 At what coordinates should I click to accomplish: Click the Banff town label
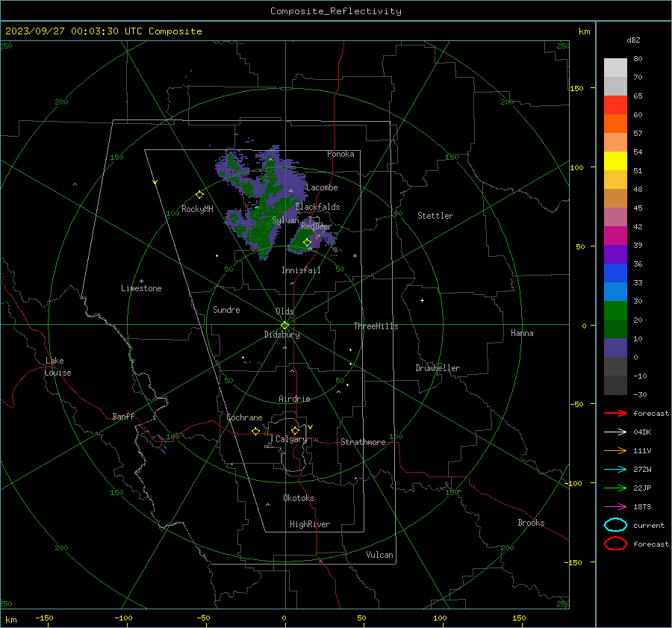[123, 416]
